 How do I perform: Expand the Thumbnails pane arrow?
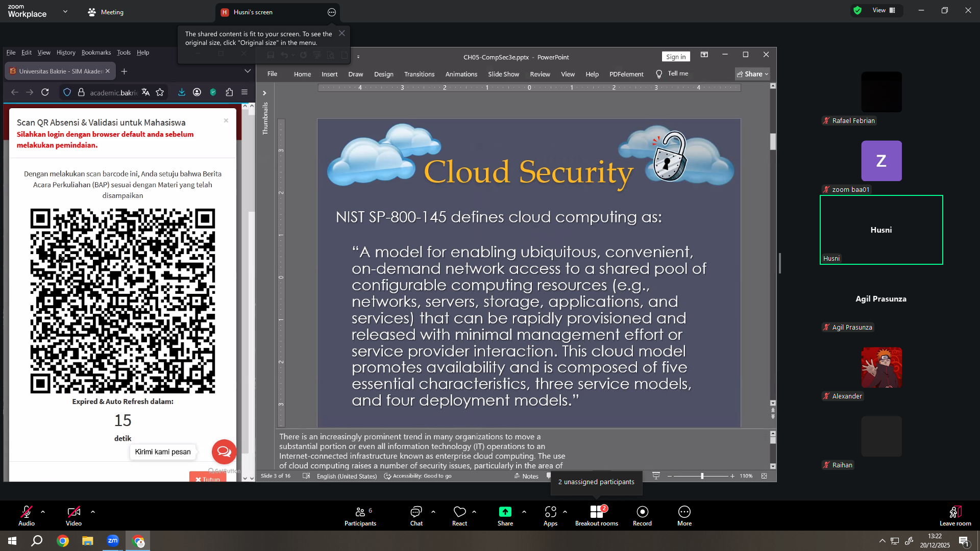[264, 93]
